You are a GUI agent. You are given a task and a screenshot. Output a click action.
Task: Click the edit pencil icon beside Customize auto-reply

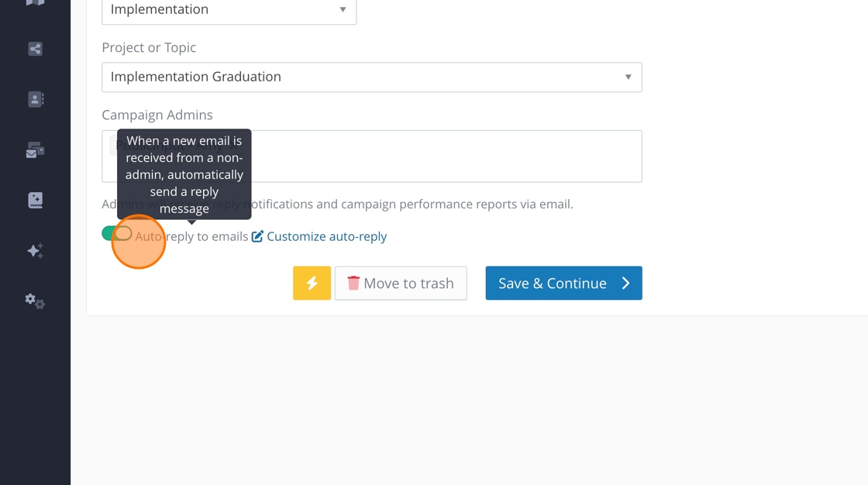257,236
